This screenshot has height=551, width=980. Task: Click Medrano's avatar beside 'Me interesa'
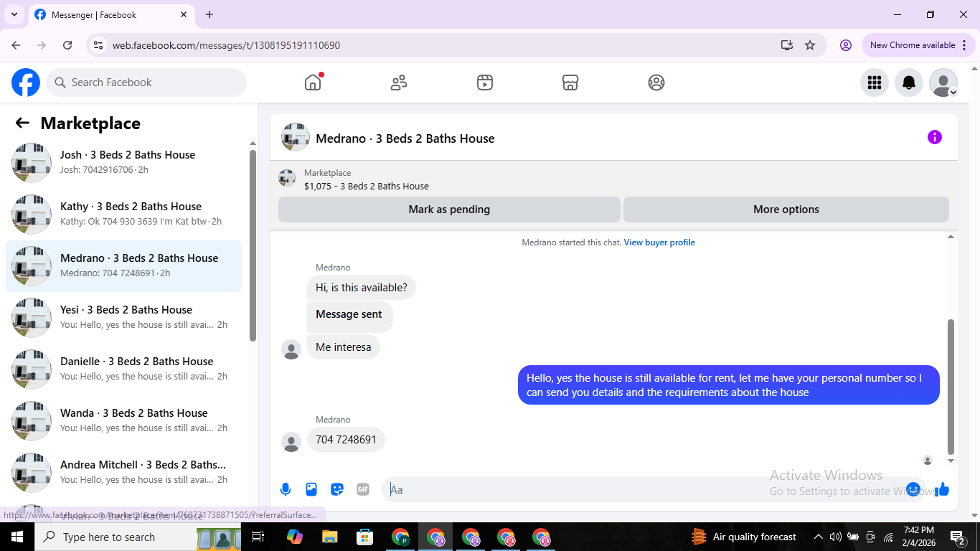(291, 349)
